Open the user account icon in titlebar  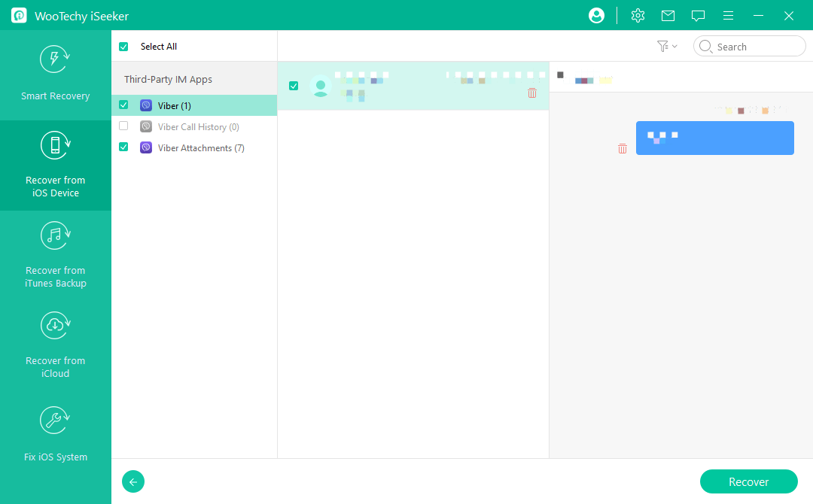[596, 15]
